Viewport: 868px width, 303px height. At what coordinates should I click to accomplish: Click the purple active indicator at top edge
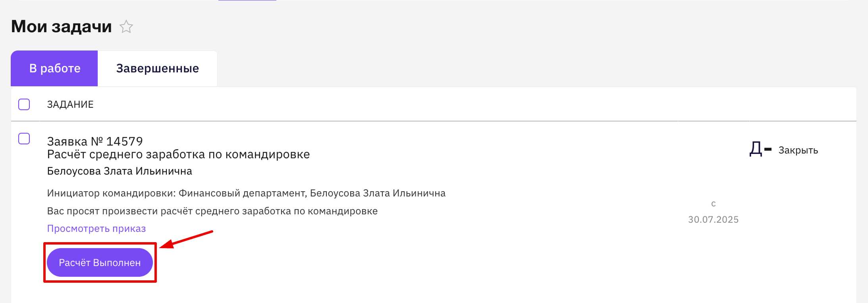pos(247,0)
